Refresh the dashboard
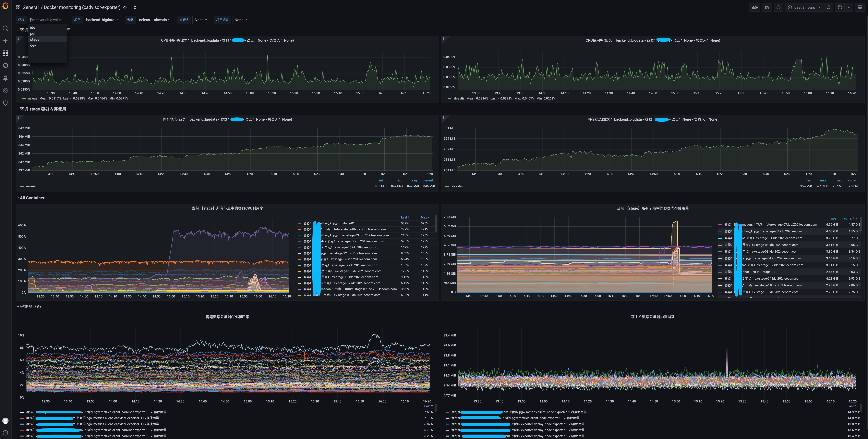 pyautogui.click(x=840, y=7)
